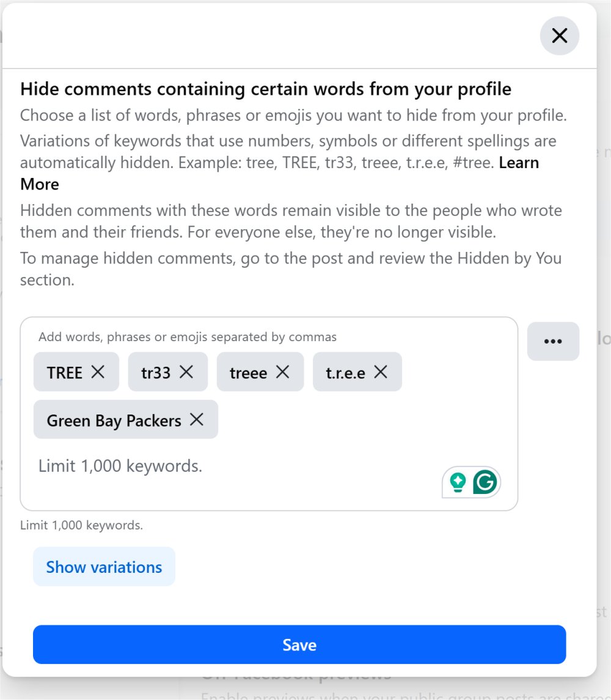
Task: Close the hide comments dialog
Action: [559, 35]
